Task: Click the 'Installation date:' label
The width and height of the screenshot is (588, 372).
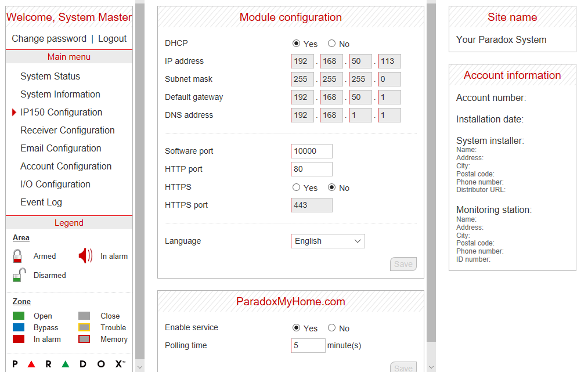Action: tap(490, 119)
